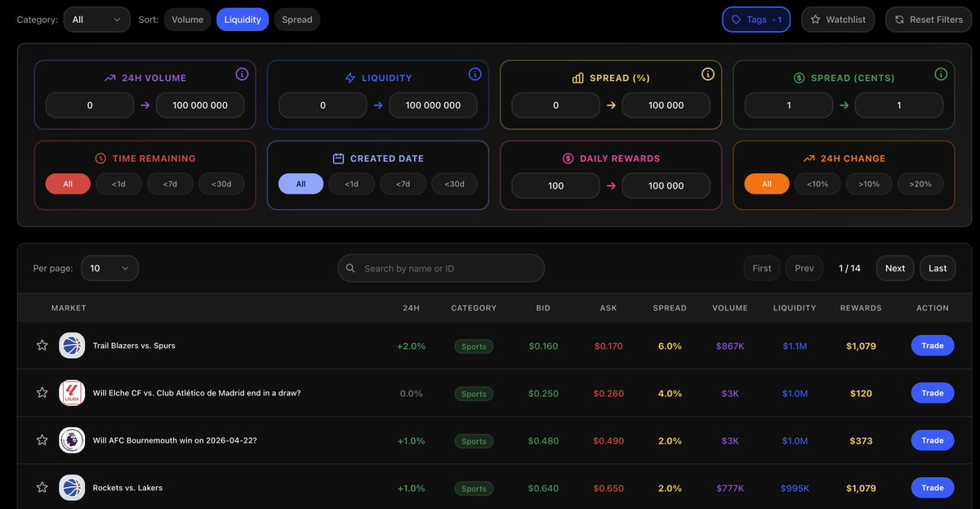Click the SPREAD column header

click(x=670, y=308)
